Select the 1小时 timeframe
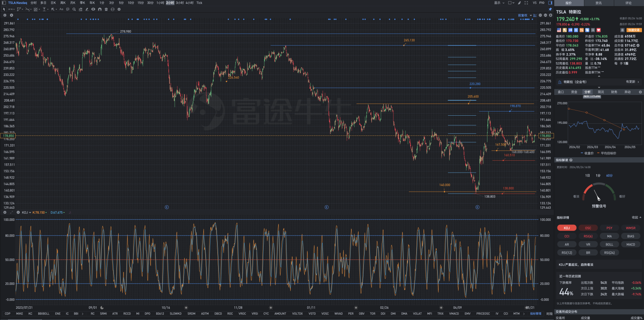Screen dimensions: 644x320 [160, 3]
